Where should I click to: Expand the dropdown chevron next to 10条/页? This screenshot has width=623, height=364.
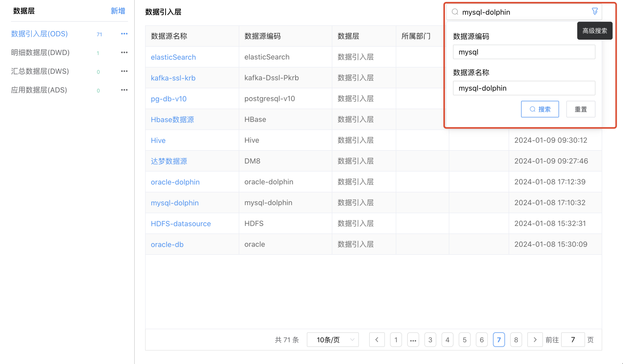(352, 340)
